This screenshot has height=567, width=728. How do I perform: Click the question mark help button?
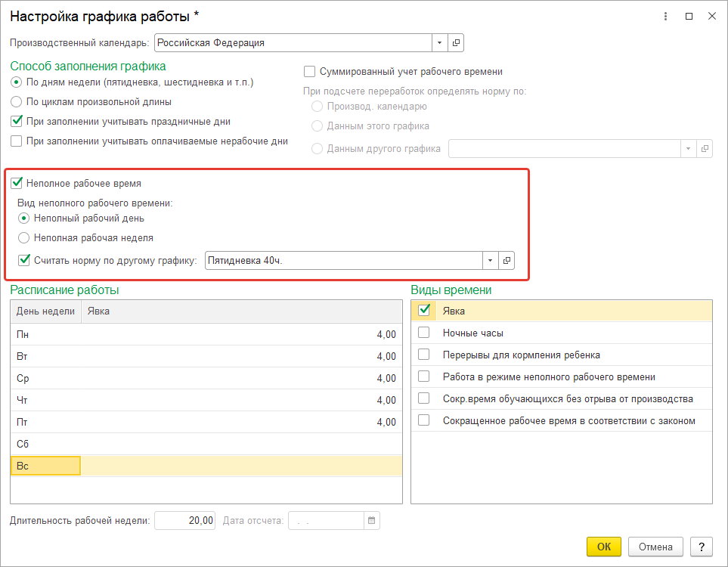click(x=701, y=547)
